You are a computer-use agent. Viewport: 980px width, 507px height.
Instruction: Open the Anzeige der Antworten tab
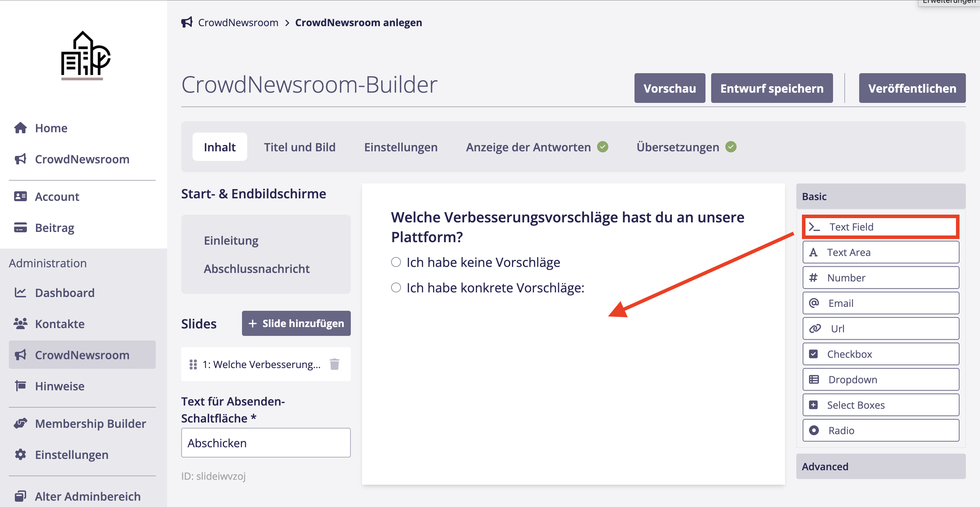[x=528, y=147]
